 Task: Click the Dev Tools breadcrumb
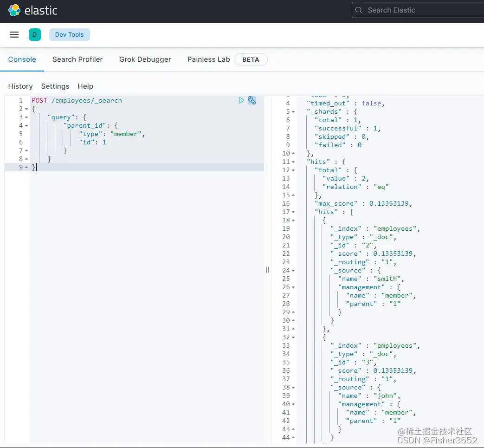point(70,34)
